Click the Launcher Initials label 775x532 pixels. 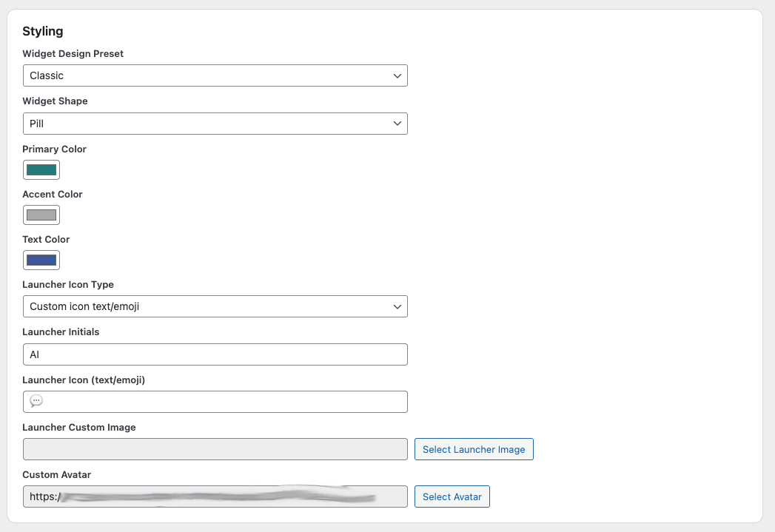(x=61, y=332)
